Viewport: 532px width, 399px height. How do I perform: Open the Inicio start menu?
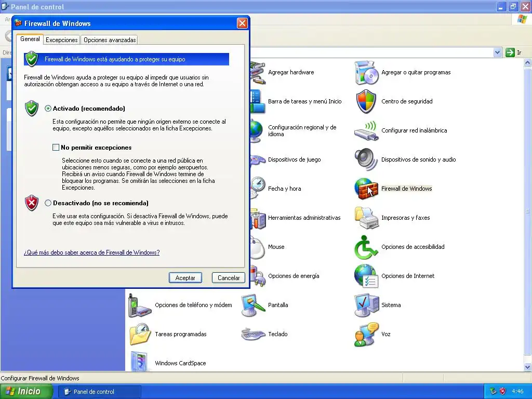pos(26,391)
